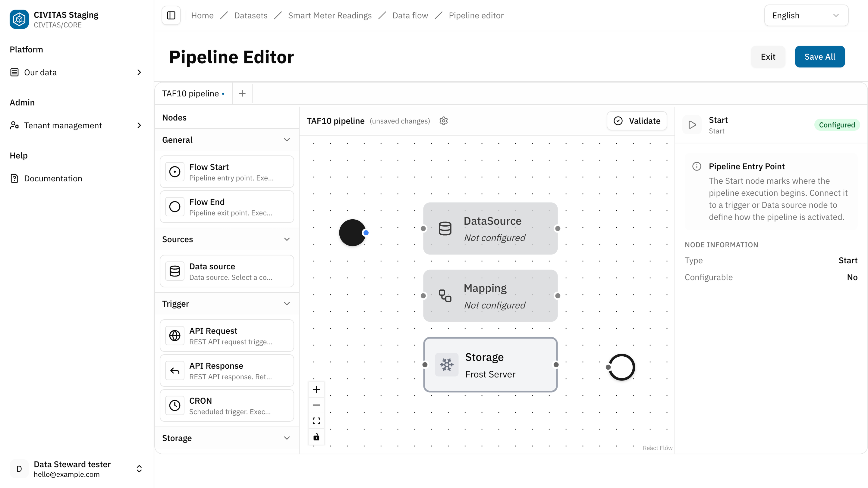Click the Data source node icon
The image size is (868, 488).
pos(175,271)
